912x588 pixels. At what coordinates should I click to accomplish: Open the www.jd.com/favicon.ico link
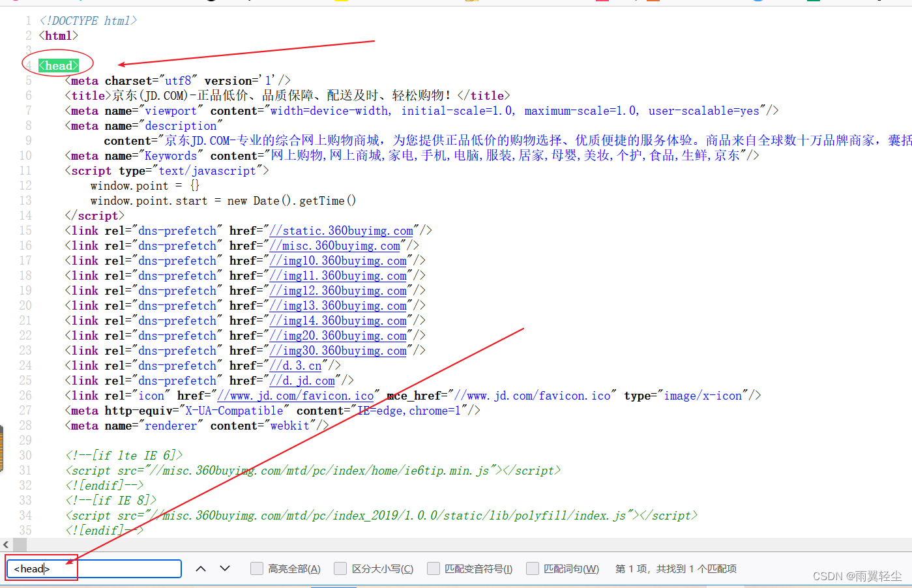tap(295, 395)
